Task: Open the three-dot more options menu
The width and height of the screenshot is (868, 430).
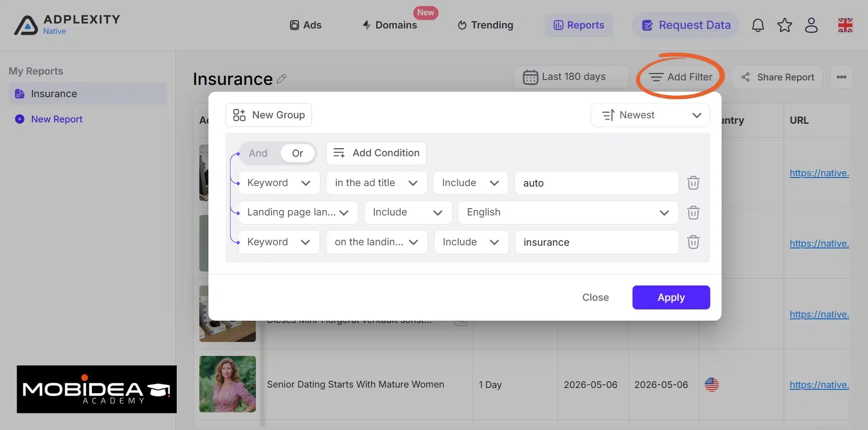Action: pyautogui.click(x=841, y=77)
